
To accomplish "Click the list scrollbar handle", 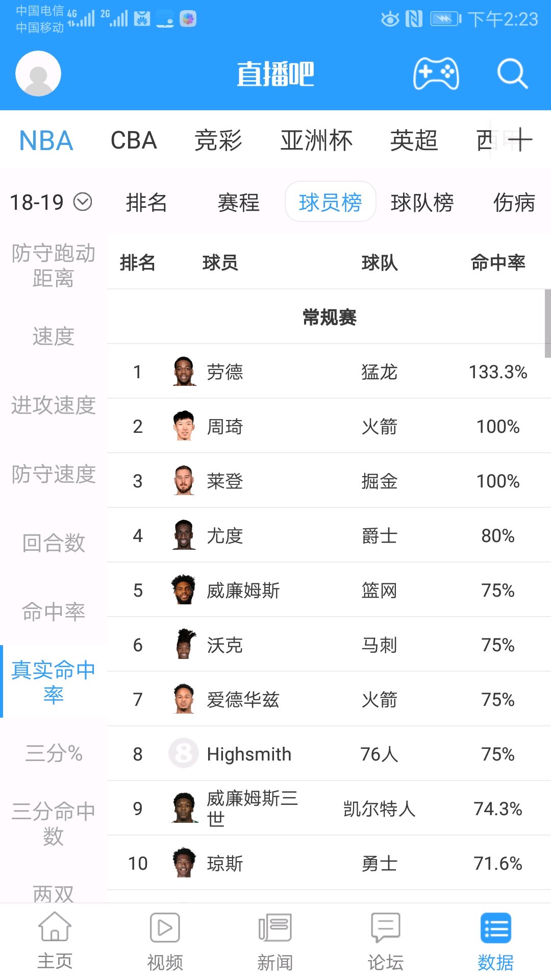I will [x=547, y=324].
